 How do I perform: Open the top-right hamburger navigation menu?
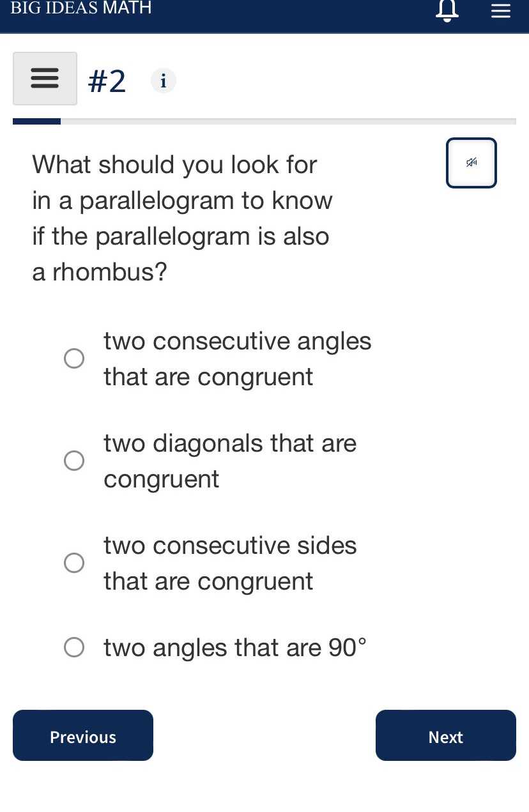(x=500, y=10)
